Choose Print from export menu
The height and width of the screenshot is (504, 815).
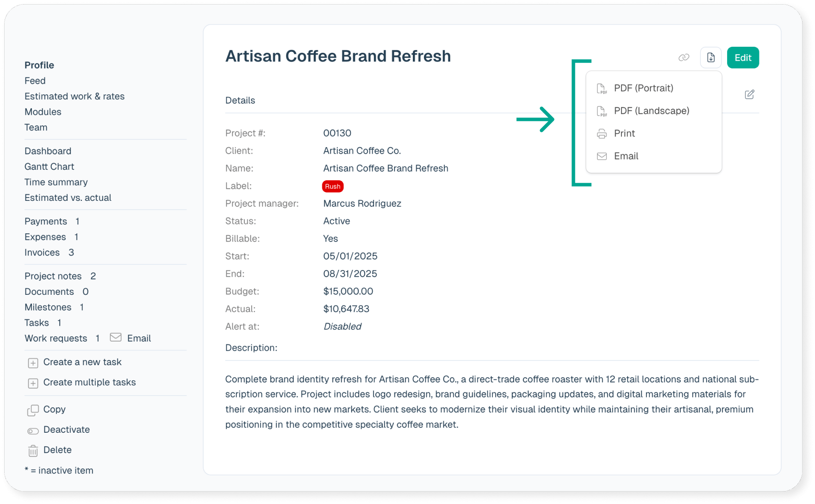tap(624, 134)
